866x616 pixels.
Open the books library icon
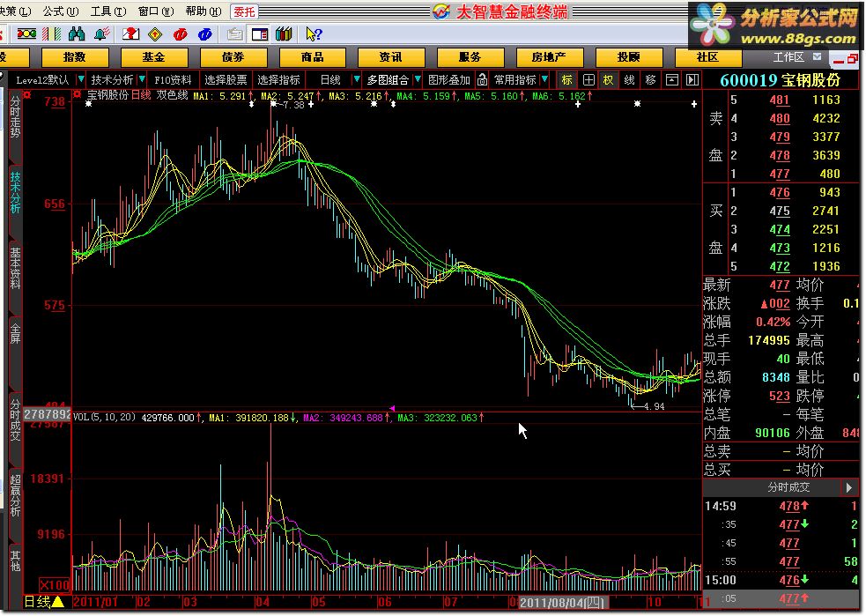pos(284,34)
